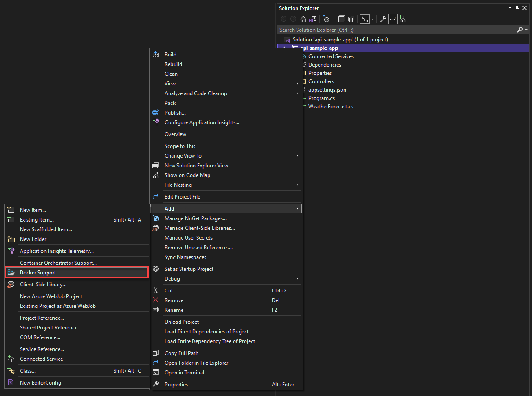Open the Debug submenu via its chevron
This screenshot has width=532, height=396.
(x=297, y=278)
